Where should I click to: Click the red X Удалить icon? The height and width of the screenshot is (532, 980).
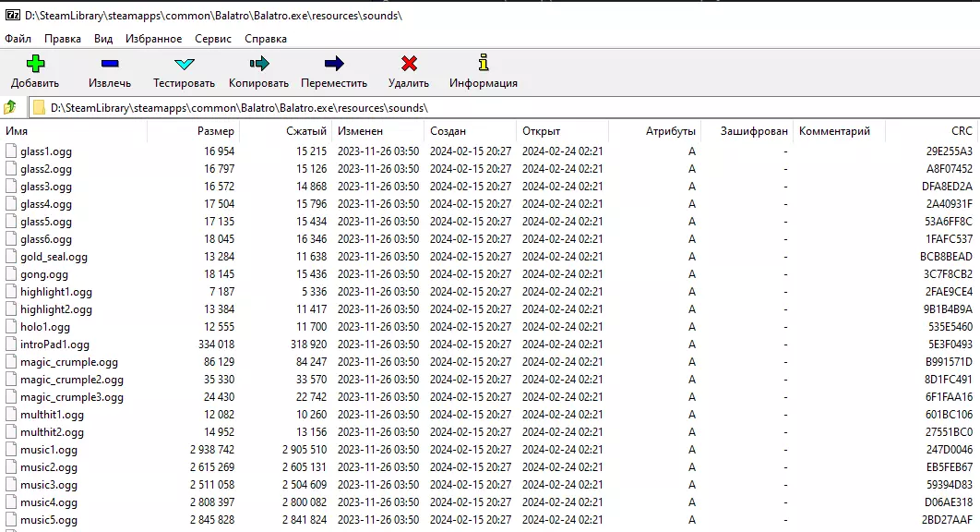click(409, 63)
